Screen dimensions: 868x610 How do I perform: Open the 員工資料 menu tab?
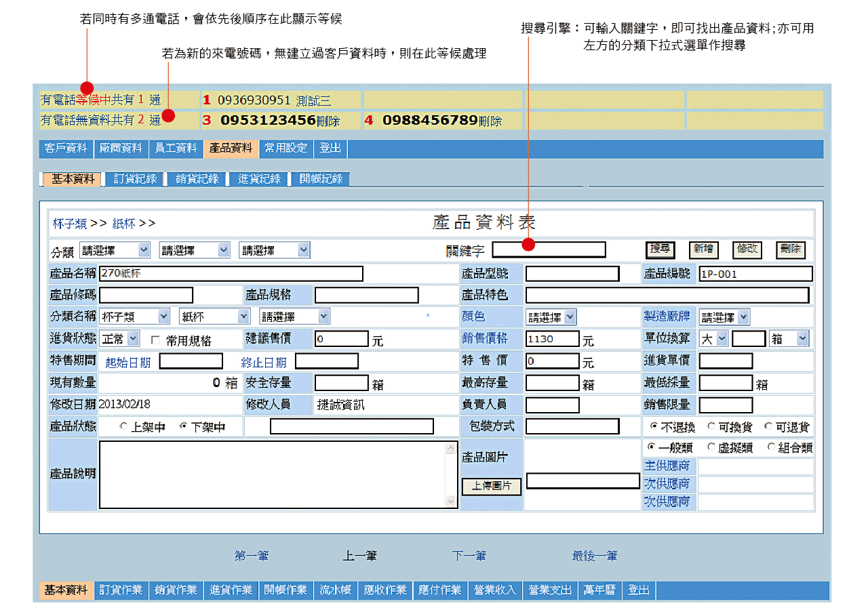click(x=176, y=148)
